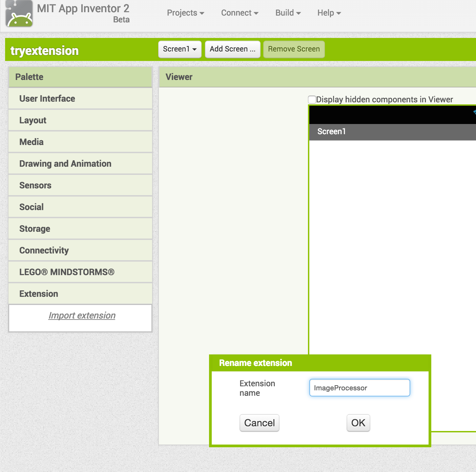The height and width of the screenshot is (472, 476).
Task: Click the Palette panel header
Action: click(80, 77)
